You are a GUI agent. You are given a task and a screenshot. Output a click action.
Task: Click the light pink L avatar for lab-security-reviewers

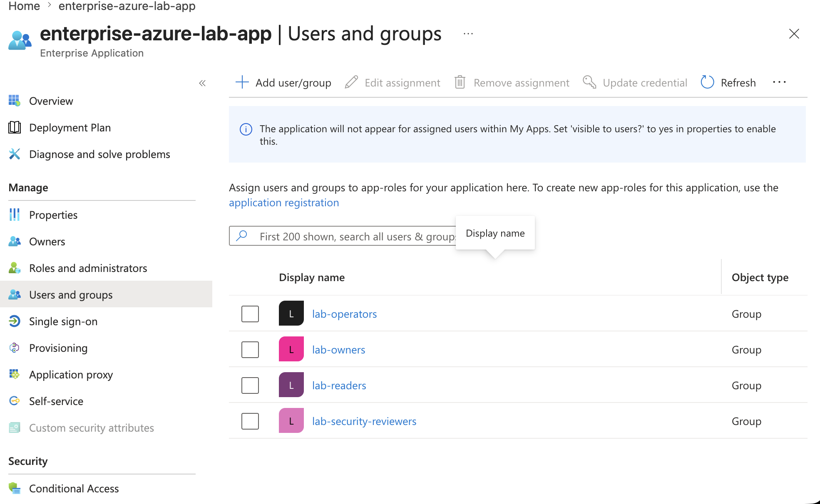tap(291, 420)
